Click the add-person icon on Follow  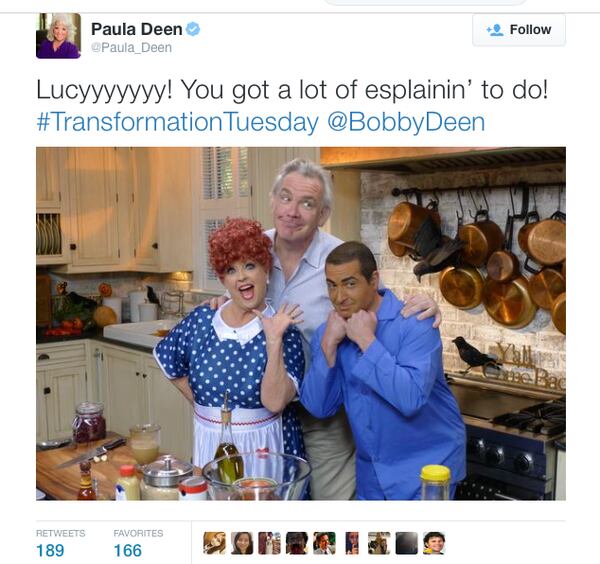495,30
